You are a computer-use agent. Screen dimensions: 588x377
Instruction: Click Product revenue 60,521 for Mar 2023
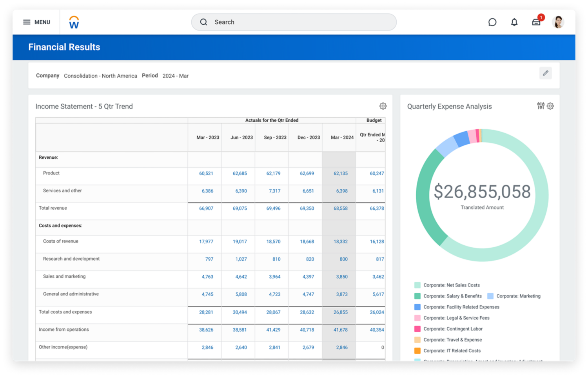tap(206, 173)
